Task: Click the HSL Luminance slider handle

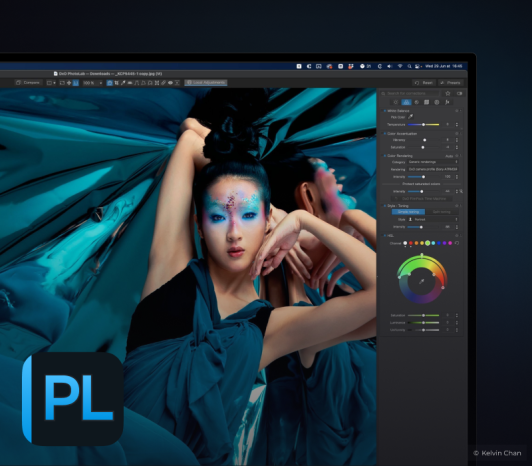Action: point(423,322)
